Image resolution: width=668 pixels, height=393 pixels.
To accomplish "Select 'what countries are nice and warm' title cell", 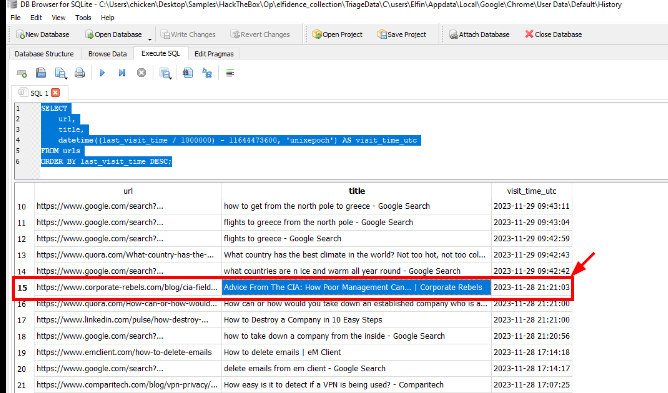I will pyautogui.click(x=357, y=271).
